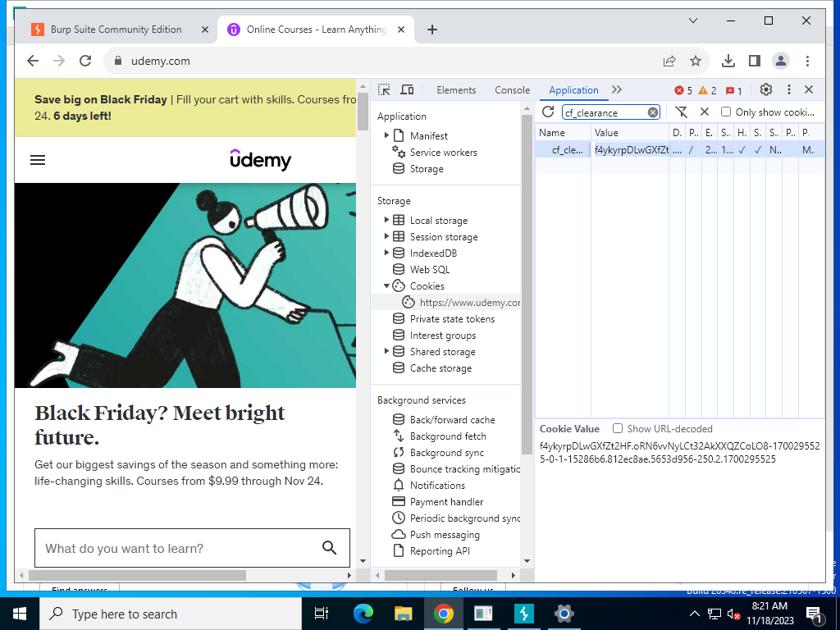Open File Explorer from taskbar
The height and width of the screenshot is (630, 840).
403,614
